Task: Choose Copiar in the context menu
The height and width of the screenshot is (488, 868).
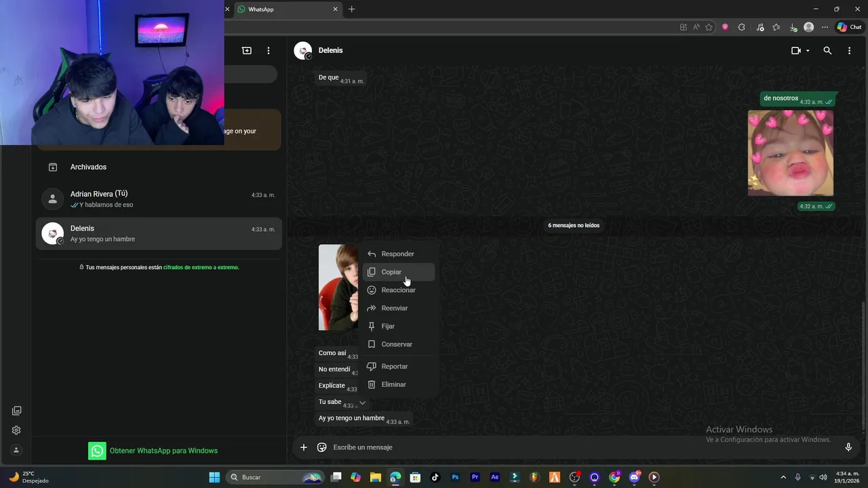Action: click(399, 272)
